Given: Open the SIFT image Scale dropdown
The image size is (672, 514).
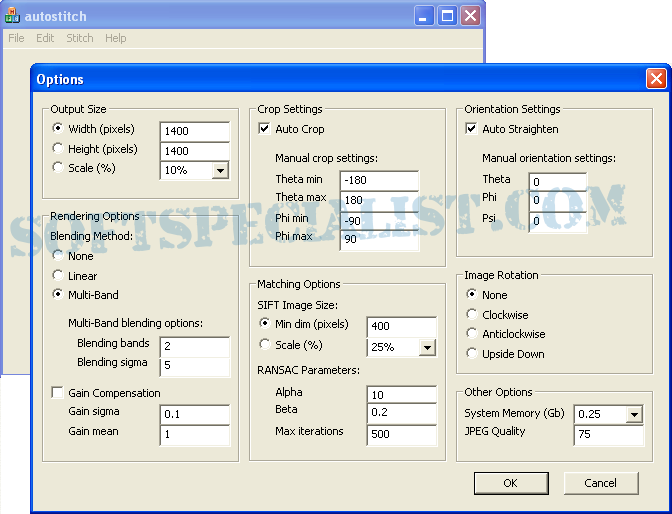Looking at the screenshot, I should [x=427, y=347].
